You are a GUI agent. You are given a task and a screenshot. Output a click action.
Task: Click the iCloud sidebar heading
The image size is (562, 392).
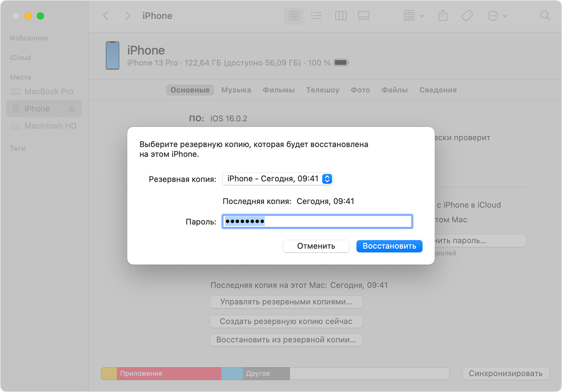point(20,58)
